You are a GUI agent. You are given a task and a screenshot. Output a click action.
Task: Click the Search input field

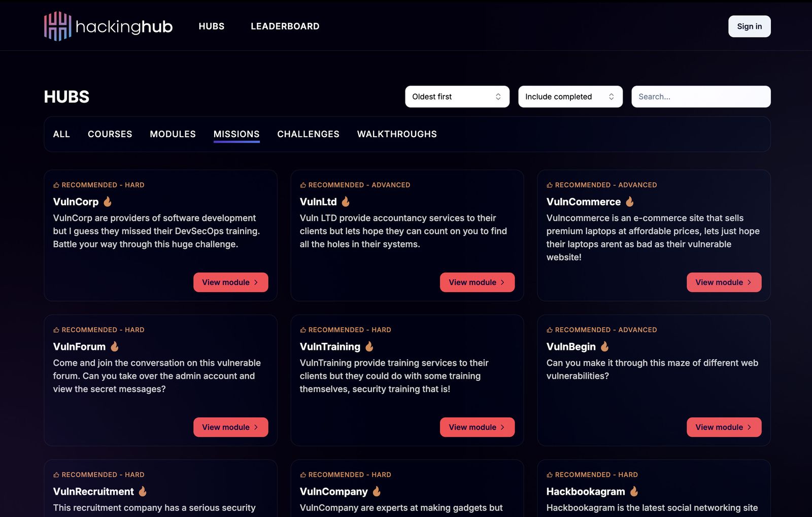pyautogui.click(x=700, y=96)
